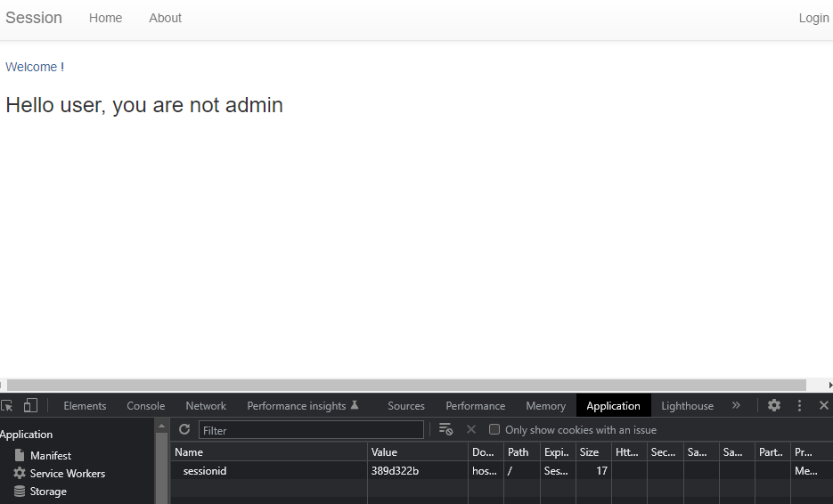The image size is (833, 504).
Task: Select the inspect element picker icon
Action: 7,406
